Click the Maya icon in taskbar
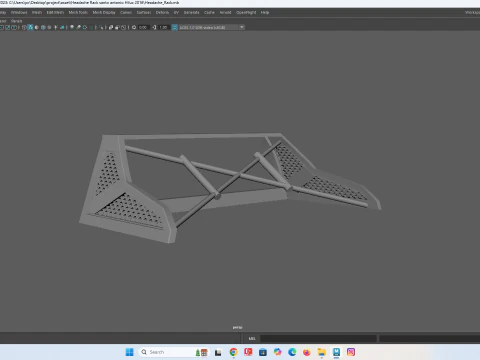Image resolution: width=480 pixels, height=360 pixels. pos(336,352)
